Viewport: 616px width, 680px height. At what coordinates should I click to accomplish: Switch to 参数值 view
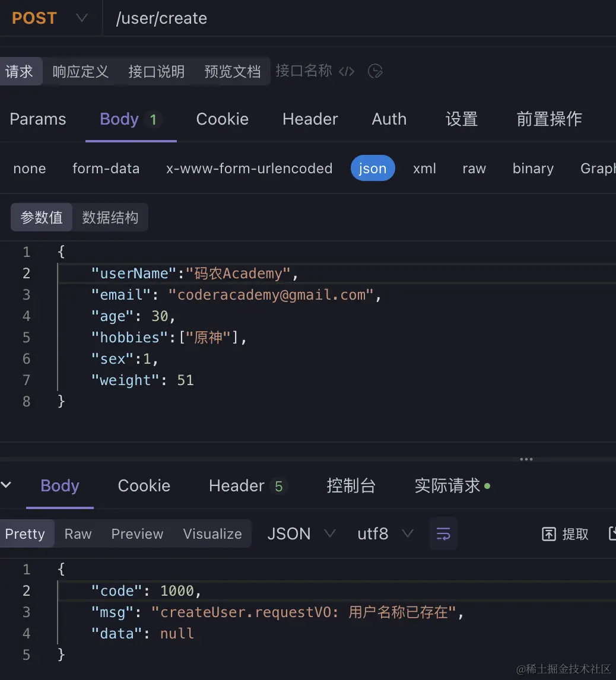[42, 217]
